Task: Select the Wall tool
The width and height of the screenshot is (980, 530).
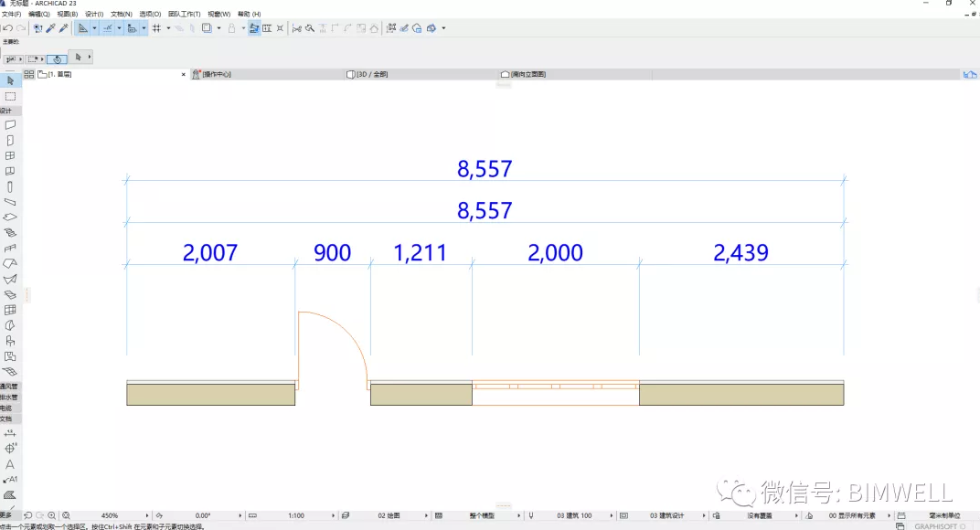Action: (x=10, y=125)
